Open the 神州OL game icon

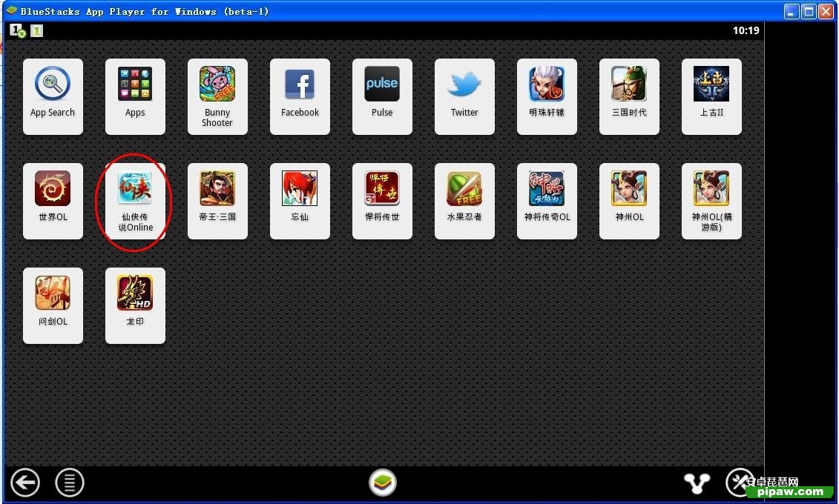[629, 201]
